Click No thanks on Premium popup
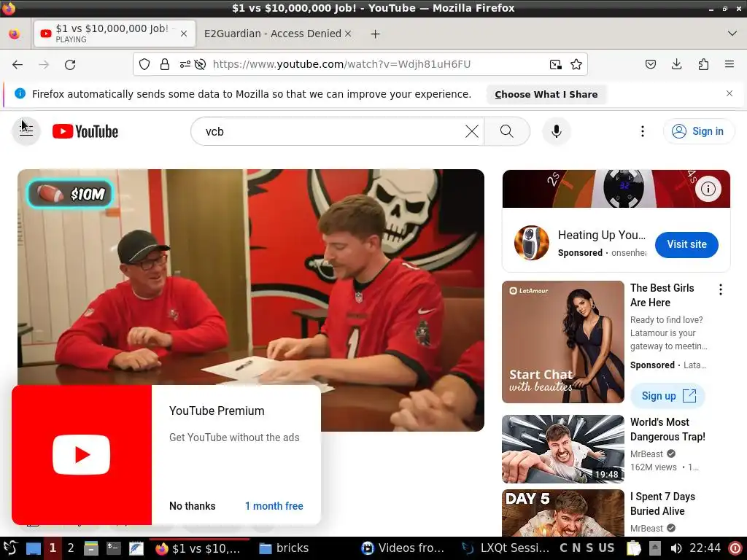The image size is (747, 560). pyautogui.click(x=192, y=506)
